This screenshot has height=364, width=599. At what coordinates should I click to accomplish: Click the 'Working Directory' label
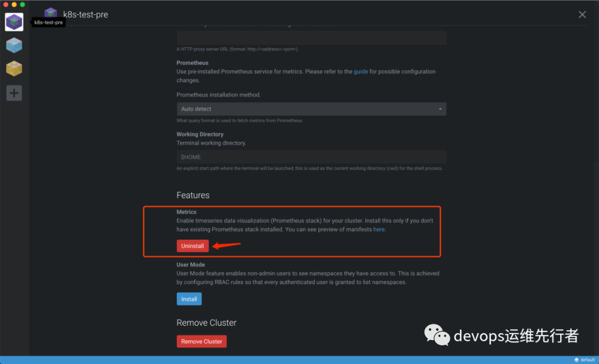[x=200, y=134]
